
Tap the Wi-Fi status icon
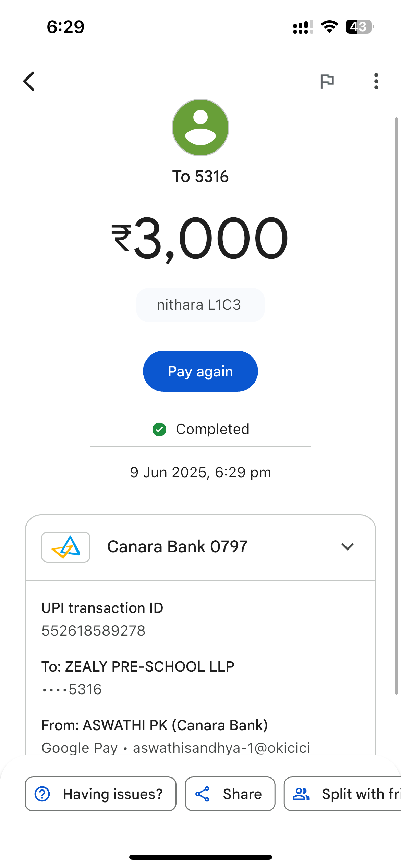pos(329,27)
